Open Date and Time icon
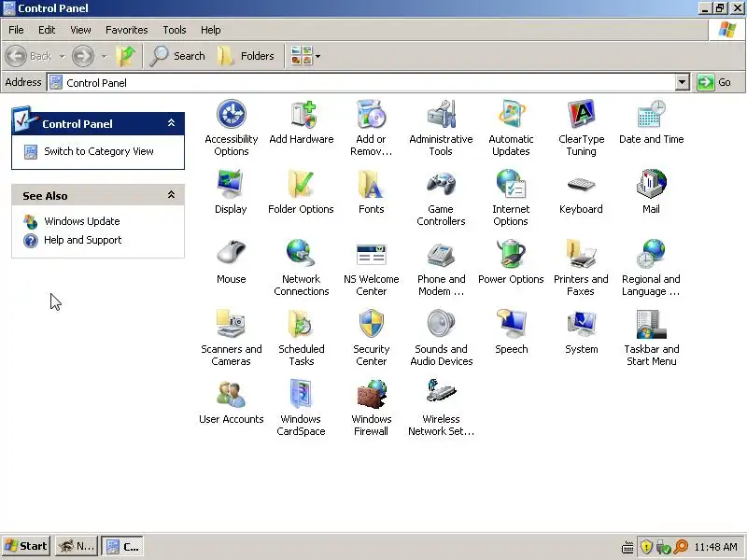This screenshot has width=747, height=560. point(651,115)
